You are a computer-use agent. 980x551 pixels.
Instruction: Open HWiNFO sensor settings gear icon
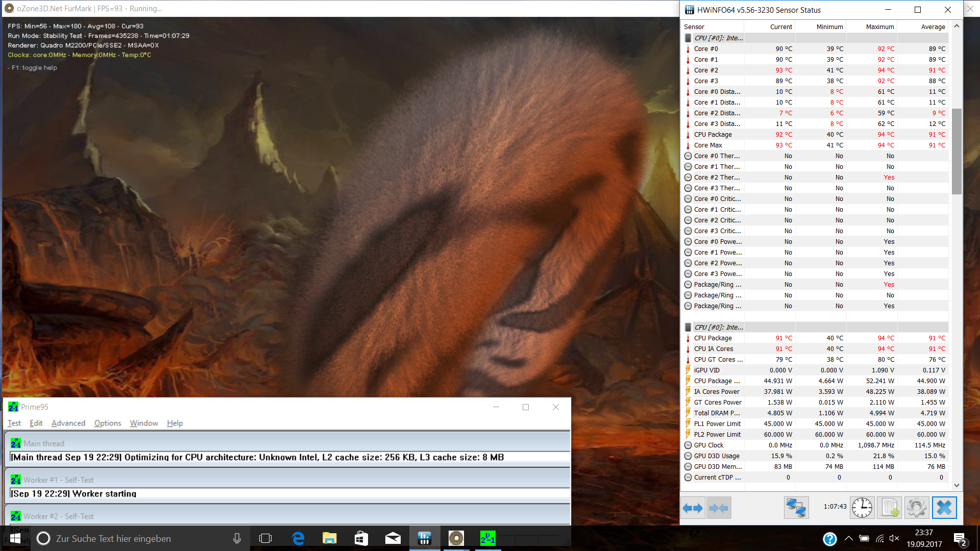pos(917,508)
